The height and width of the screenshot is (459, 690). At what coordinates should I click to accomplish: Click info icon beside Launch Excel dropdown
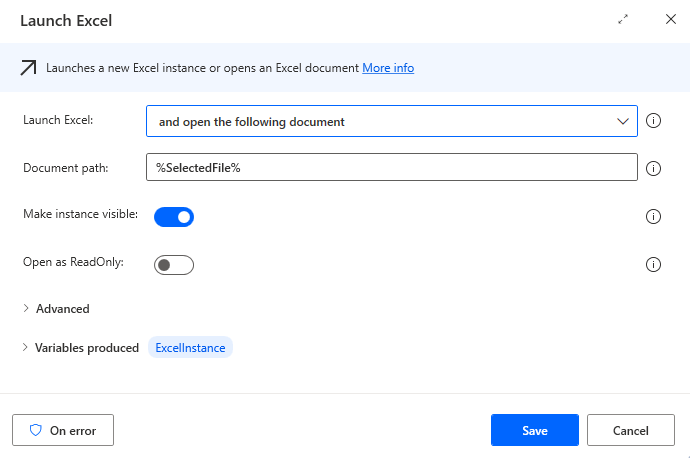654,121
